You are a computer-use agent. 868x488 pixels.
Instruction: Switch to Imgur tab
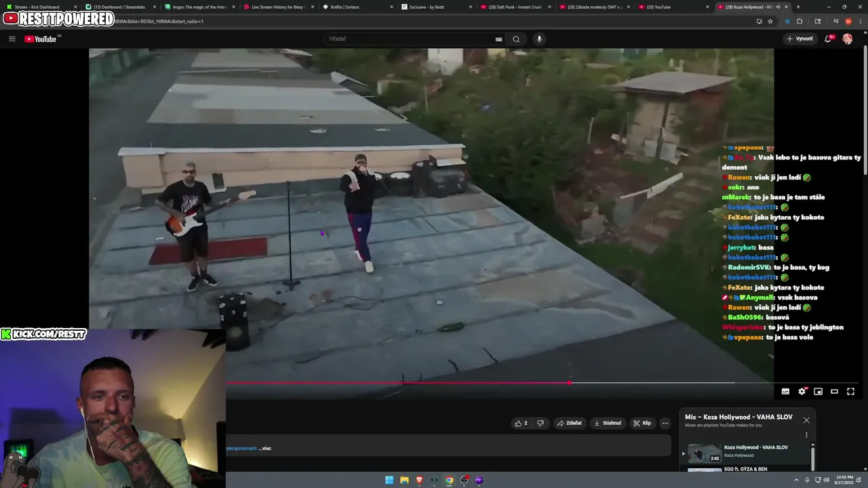(x=199, y=7)
